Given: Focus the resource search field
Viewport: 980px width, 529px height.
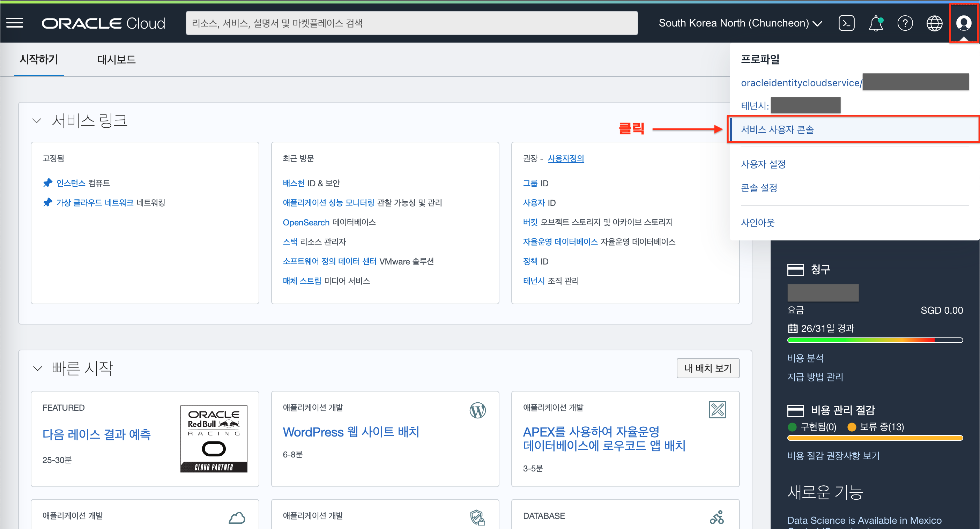Looking at the screenshot, I should pyautogui.click(x=411, y=23).
